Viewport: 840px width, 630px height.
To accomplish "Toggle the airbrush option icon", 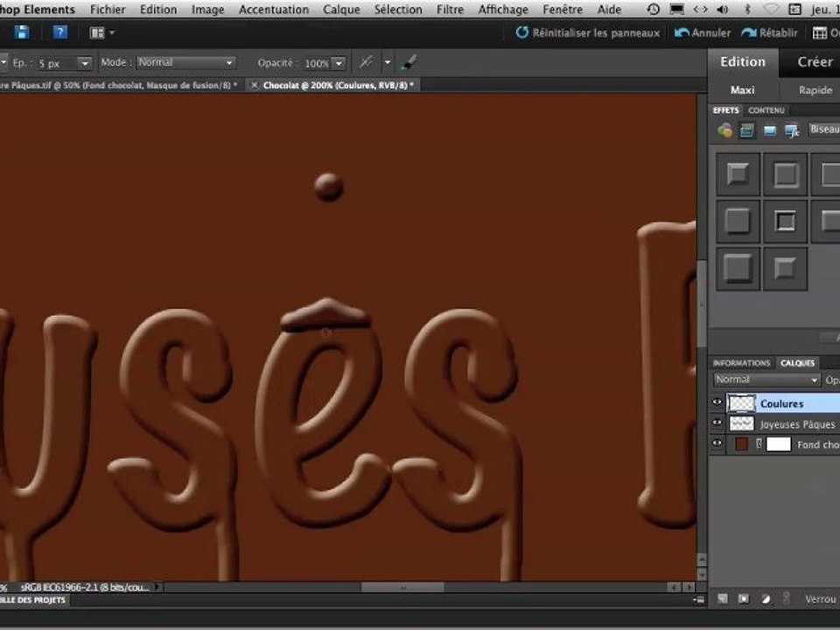I will (366, 63).
